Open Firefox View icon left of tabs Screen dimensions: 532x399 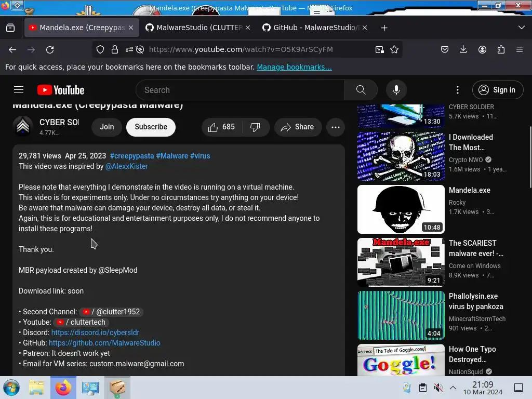[x=10, y=28]
